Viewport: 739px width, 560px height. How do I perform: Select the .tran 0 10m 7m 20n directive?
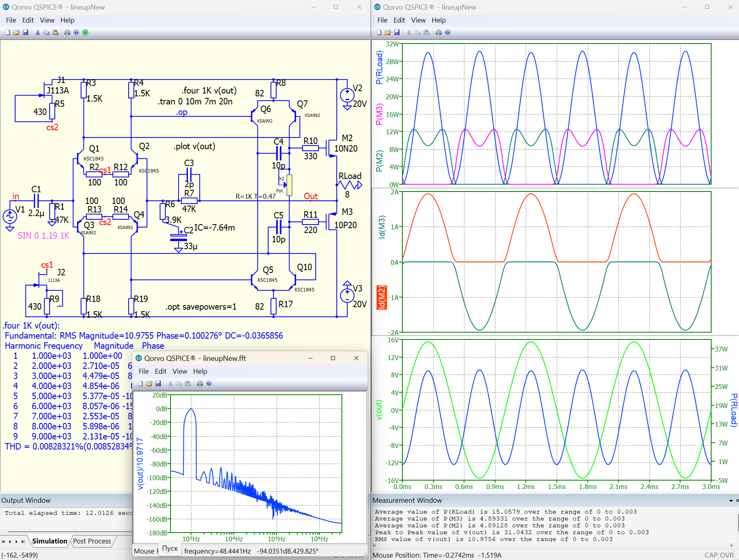pyautogui.click(x=195, y=102)
